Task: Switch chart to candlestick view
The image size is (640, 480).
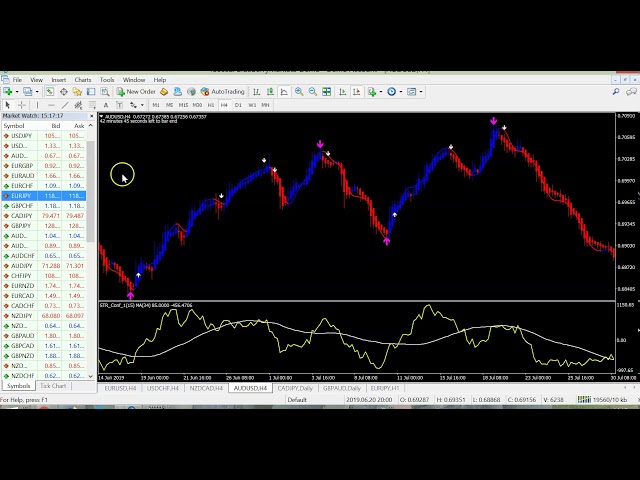Action: tap(271, 91)
